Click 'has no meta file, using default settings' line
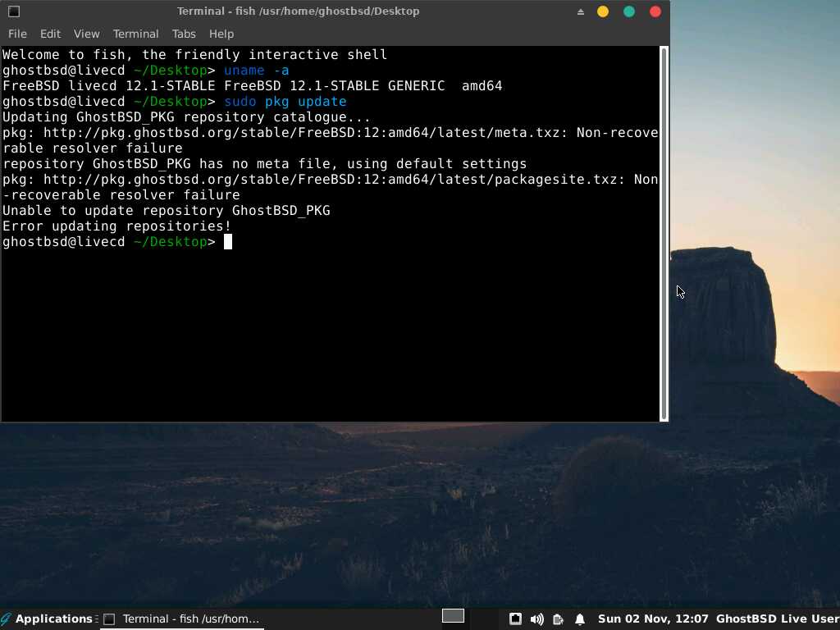The width and height of the screenshot is (840, 630). tap(265, 163)
